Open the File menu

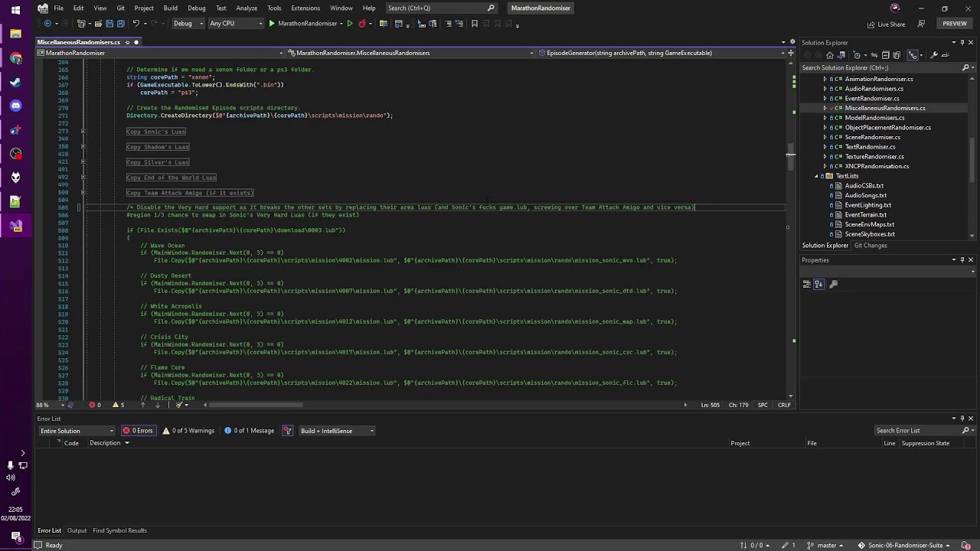(x=58, y=8)
